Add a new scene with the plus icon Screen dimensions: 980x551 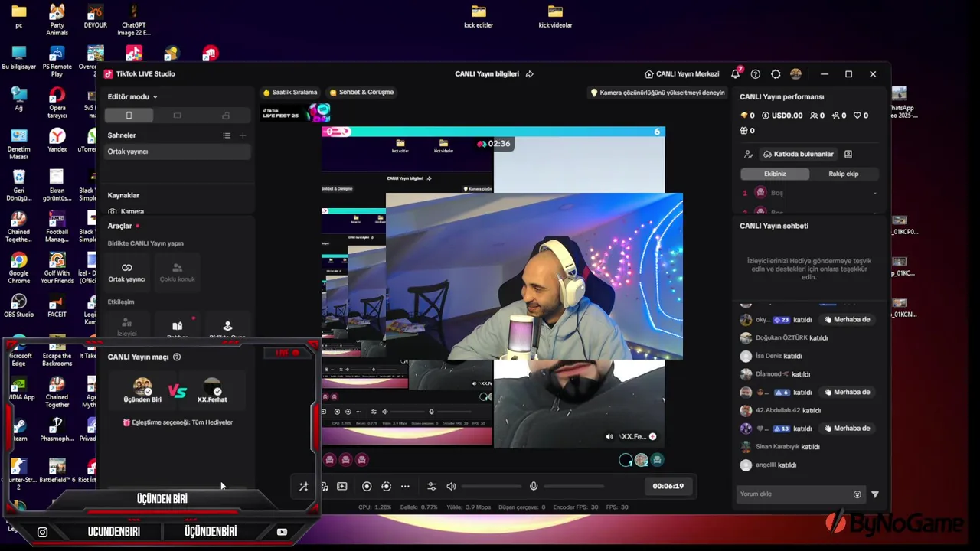pyautogui.click(x=243, y=135)
